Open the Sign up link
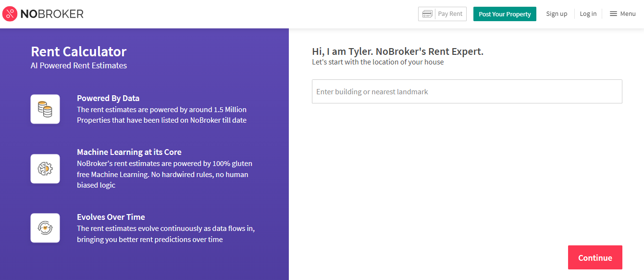The height and width of the screenshot is (280, 644). point(557,14)
